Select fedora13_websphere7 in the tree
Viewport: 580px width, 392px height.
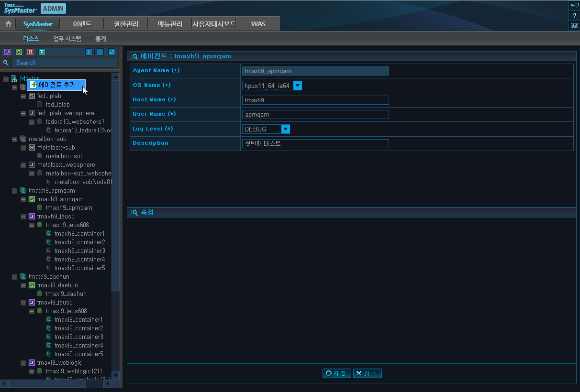click(75, 122)
